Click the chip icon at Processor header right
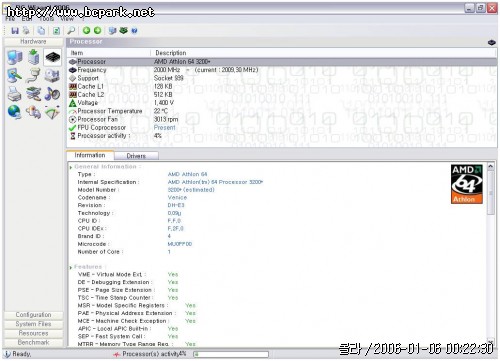The width and height of the screenshot is (500, 361). coord(492,43)
